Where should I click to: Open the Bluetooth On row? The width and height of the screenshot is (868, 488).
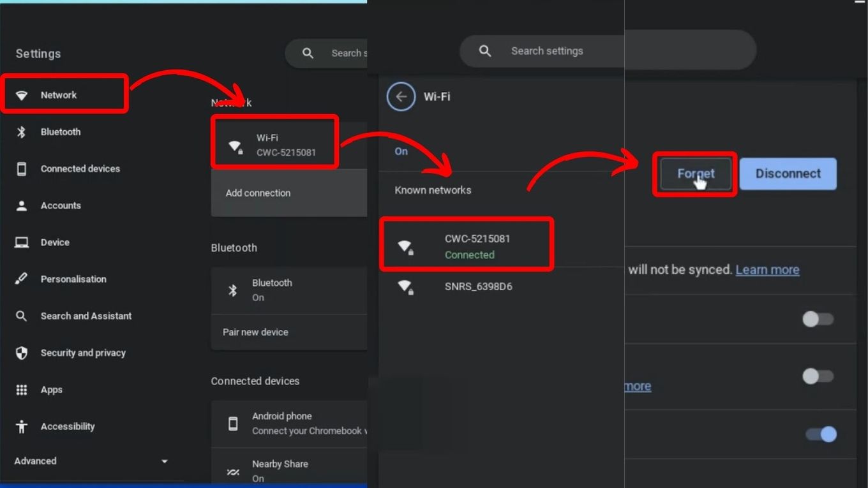(x=289, y=290)
